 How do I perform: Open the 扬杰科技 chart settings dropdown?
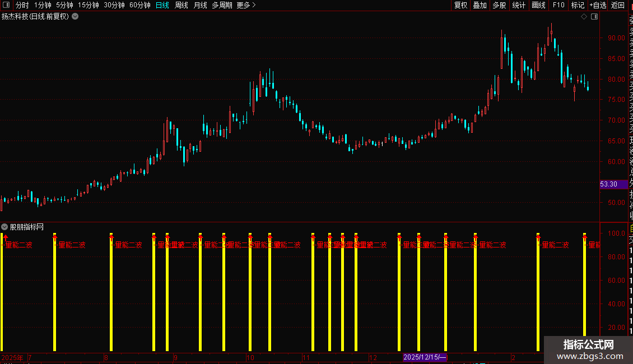pos(75,17)
